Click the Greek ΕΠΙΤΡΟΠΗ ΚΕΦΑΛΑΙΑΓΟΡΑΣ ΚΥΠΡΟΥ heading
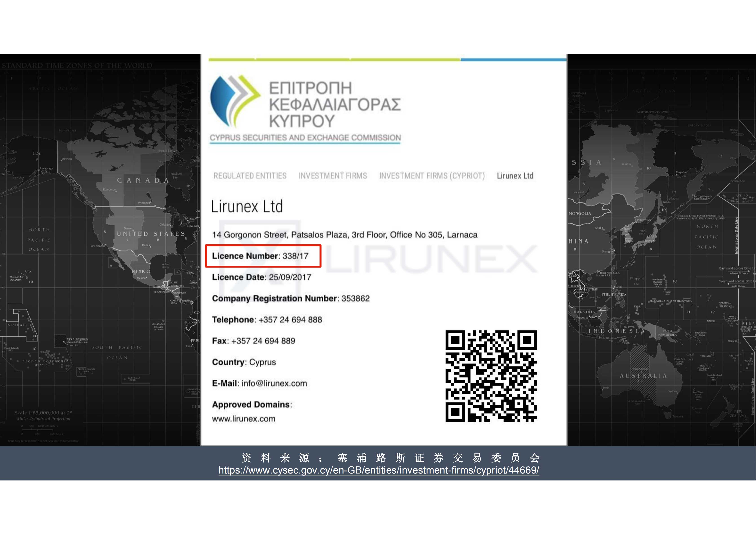Viewport: 756px width, 535px height. coord(335,104)
